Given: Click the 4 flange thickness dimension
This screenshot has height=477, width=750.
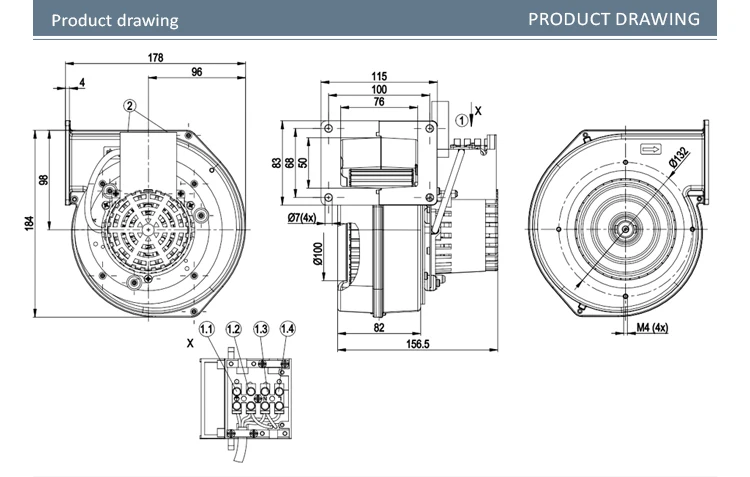Looking at the screenshot, I should (x=82, y=82).
